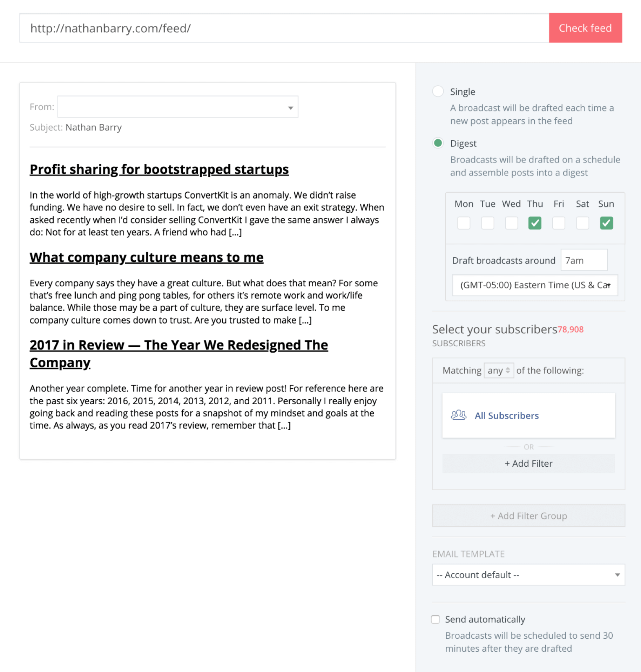Viewport: 641px width, 672px height.
Task: Enable the Mon day checkbox
Action: (464, 223)
